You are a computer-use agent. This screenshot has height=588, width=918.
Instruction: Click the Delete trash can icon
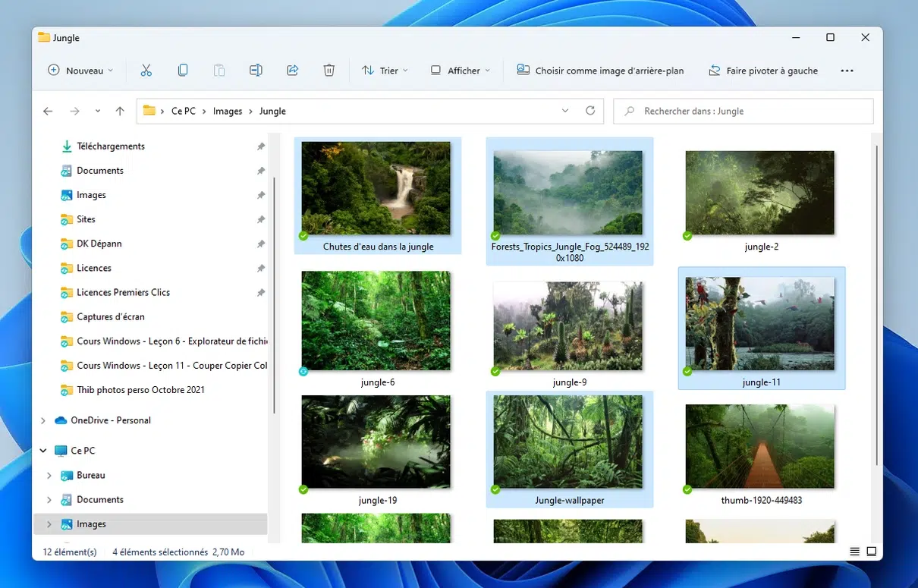point(329,71)
